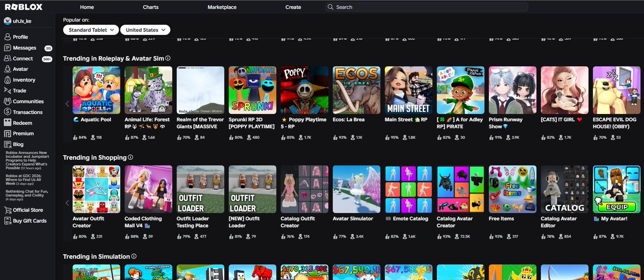This screenshot has height=280, width=644.
Task: Click the search magnifier icon
Action: click(x=331, y=7)
